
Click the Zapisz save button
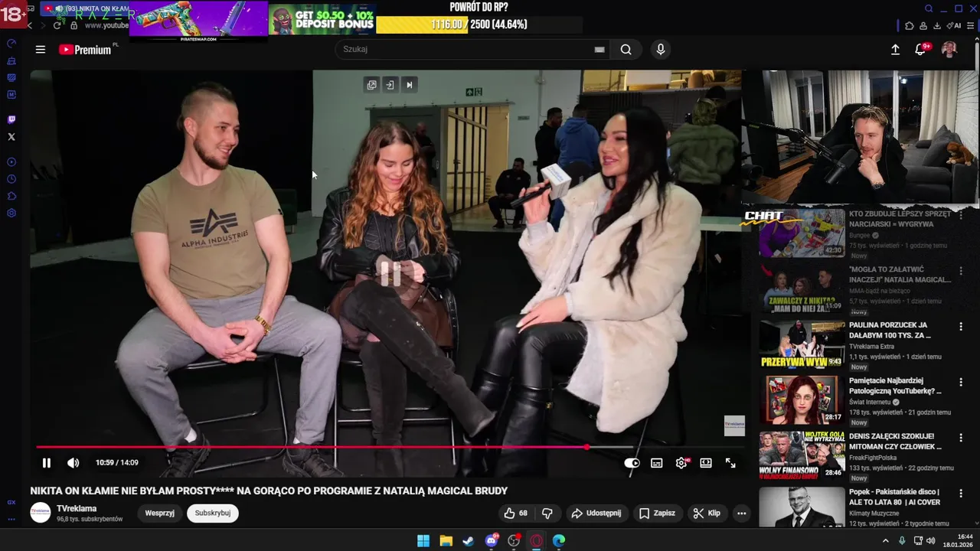point(657,514)
